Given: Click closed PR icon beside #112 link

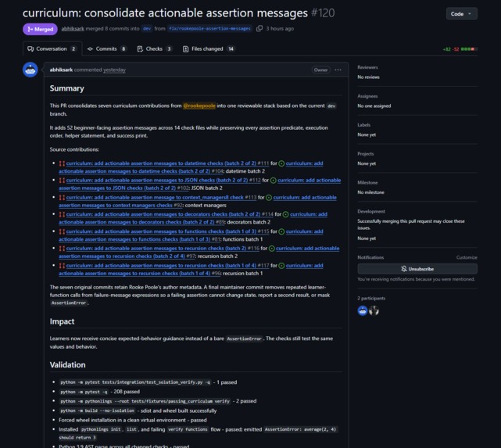Looking at the screenshot, I should 62,181.
